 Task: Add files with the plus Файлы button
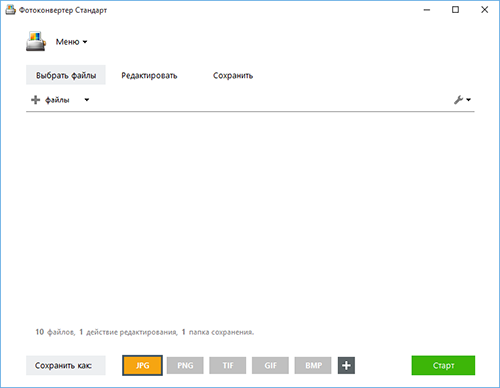point(50,100)
